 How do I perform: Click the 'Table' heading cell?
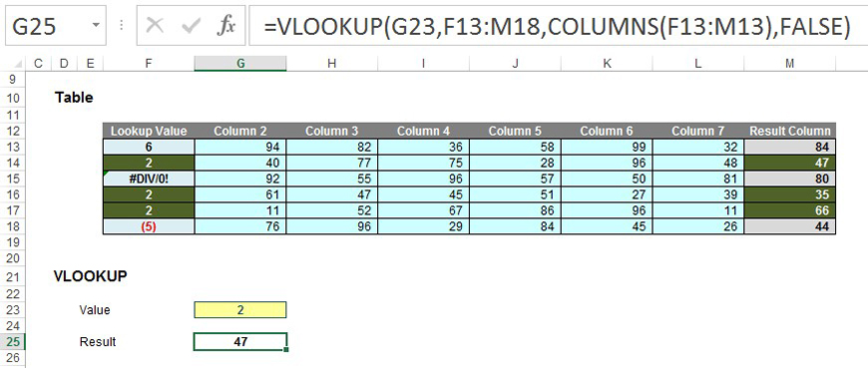tap(74, 98)
